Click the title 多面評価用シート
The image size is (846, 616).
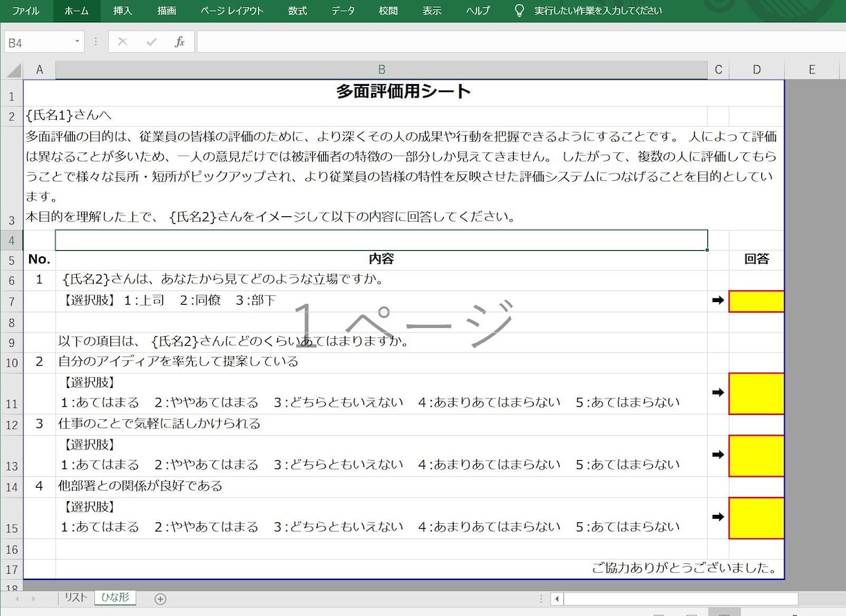(404, 91)
